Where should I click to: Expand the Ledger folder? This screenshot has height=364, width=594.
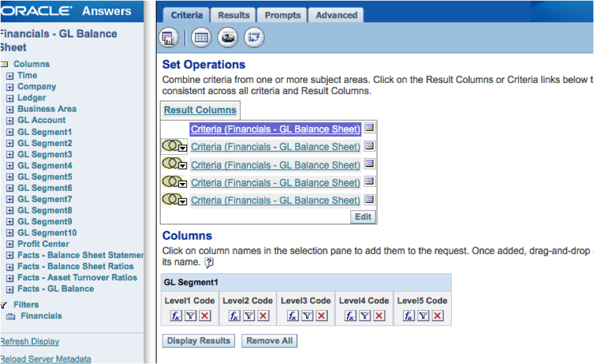[10, 98]
